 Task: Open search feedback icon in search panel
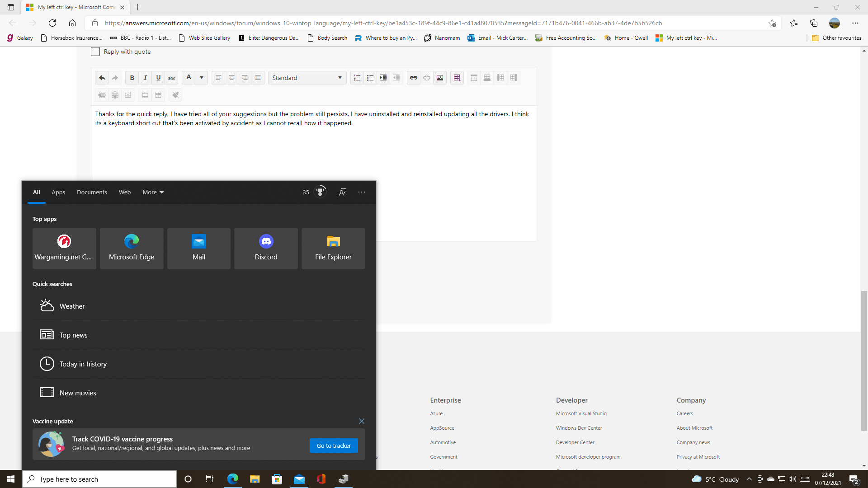[343, 192]
